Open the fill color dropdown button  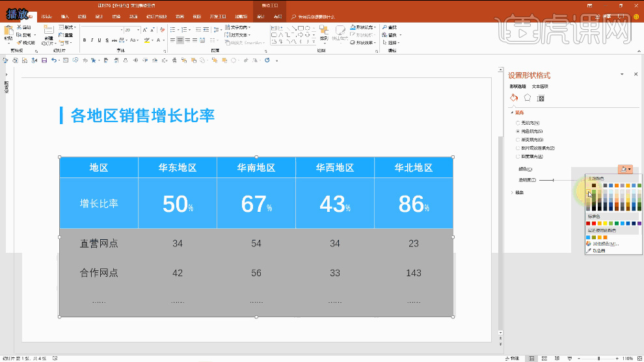coord(624,169)
